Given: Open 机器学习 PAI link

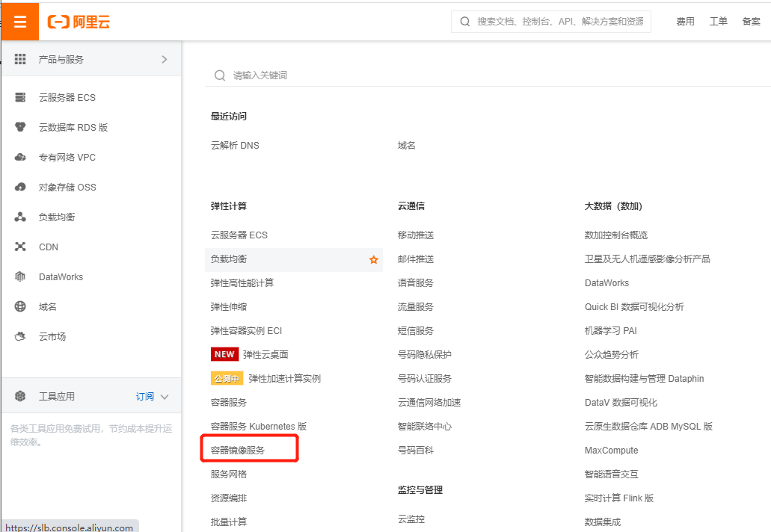Looking at the screenshot, I should 611,330.
